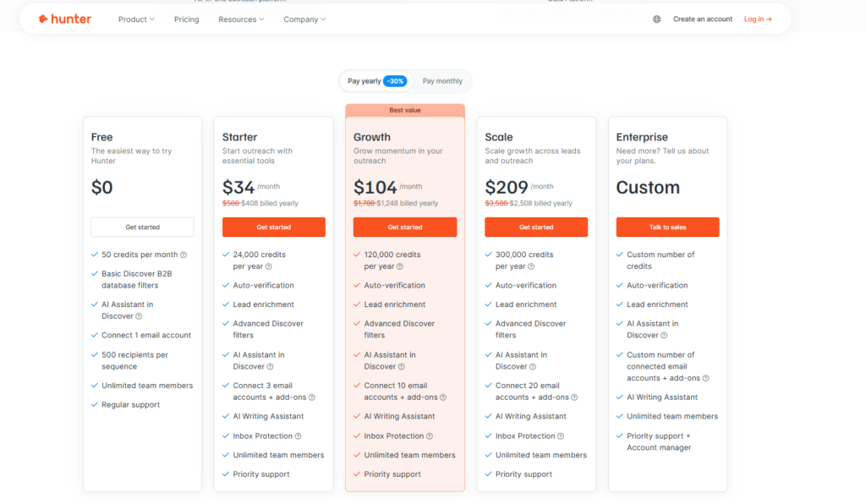Click "Lead enrichment" on Growth plan
The width and height of the screenshot is (866, 504).
pos(395,304)
